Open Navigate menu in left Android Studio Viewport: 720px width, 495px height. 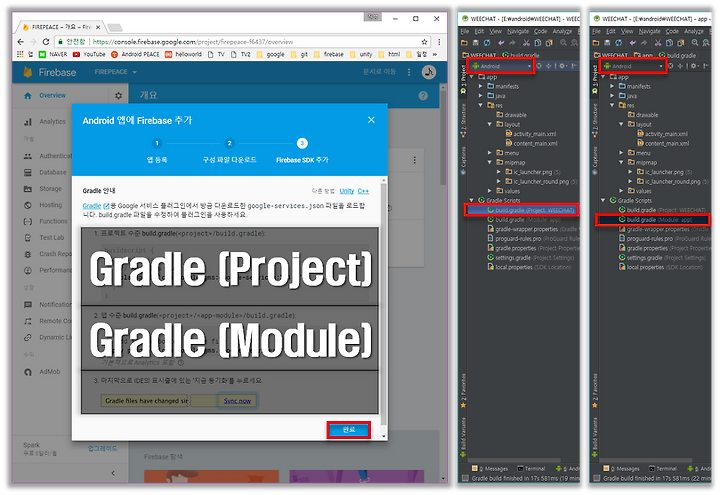(x=518, y=31)
